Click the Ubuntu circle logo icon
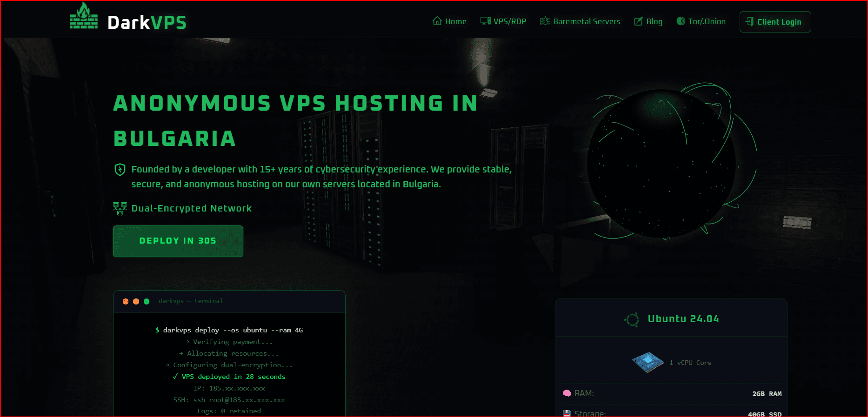 coord(632,319)
